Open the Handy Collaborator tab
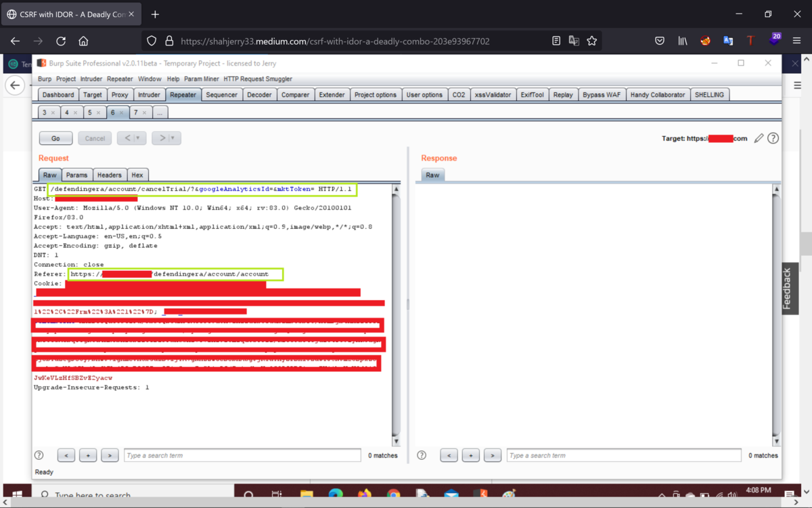This screenshot has width=812, height=508. [x=658, y=95]
